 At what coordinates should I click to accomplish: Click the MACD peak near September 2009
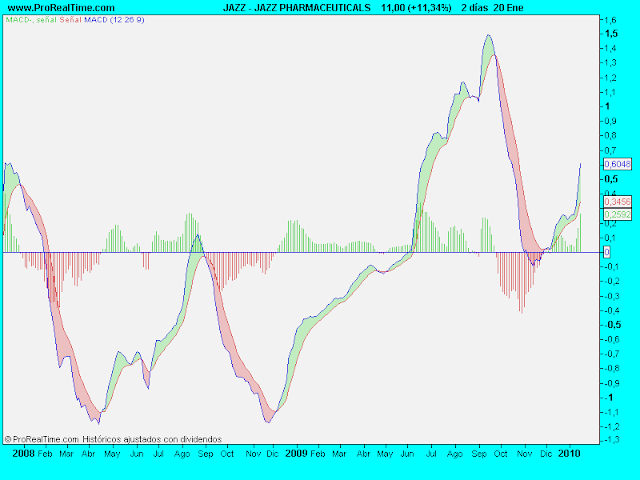tap(488, 36)
